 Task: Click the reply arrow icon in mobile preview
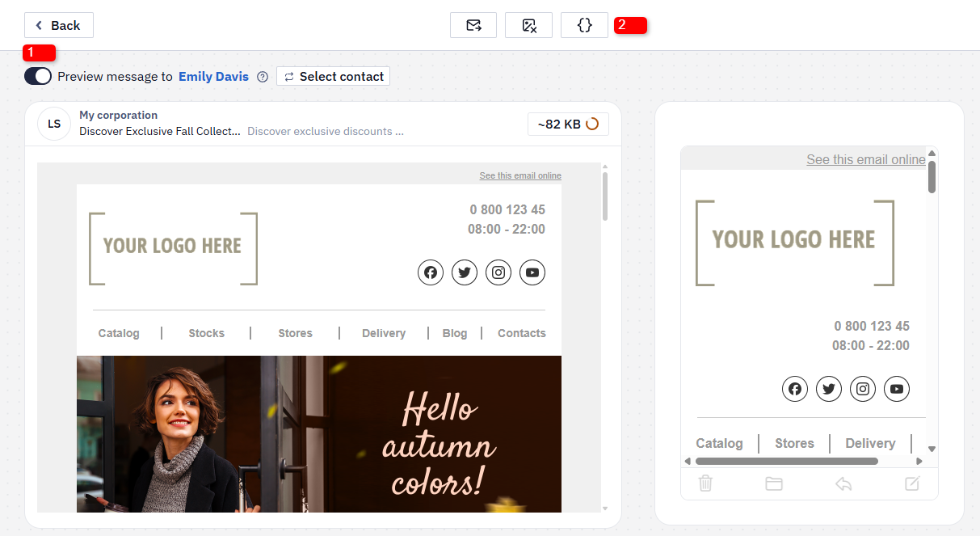pyautogui.click(x=843, y=483)
